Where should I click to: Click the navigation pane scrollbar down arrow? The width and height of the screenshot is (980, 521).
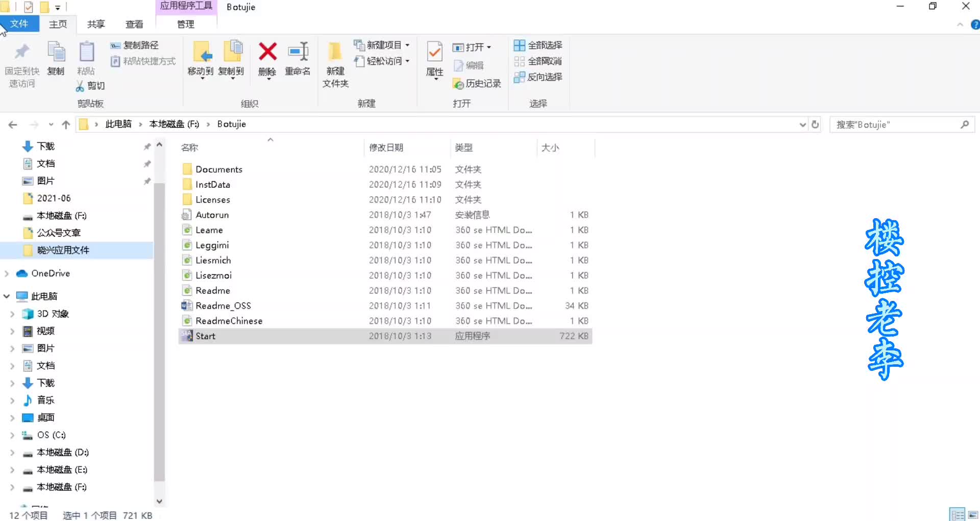click(159, 502)
